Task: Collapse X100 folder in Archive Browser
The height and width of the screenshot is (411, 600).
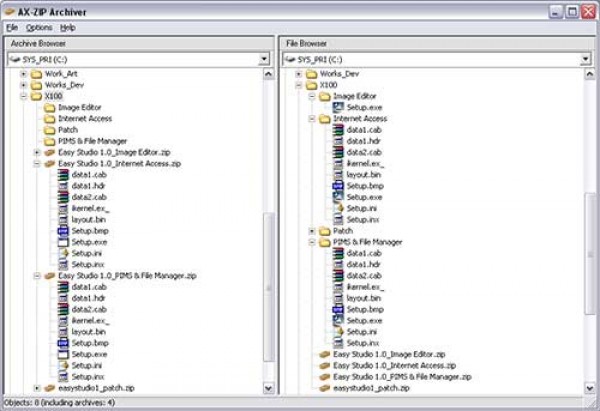Action: point(24,96)
